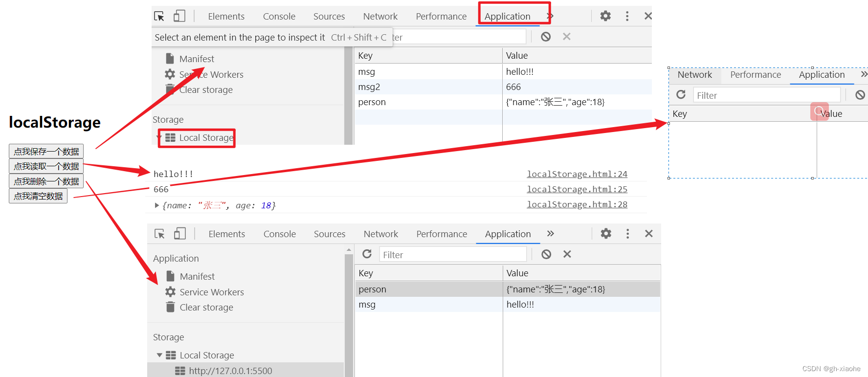Open Manifest in top DevTools sidebar
Image resolution: width=868 pixels, height=377 pixels.
(197, 59)
